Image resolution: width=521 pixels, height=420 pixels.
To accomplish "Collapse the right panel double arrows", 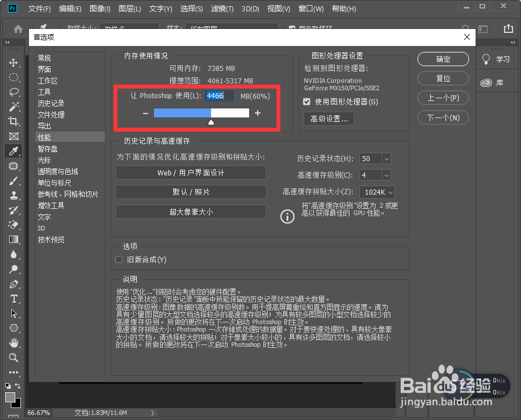I will coord(513,42).
